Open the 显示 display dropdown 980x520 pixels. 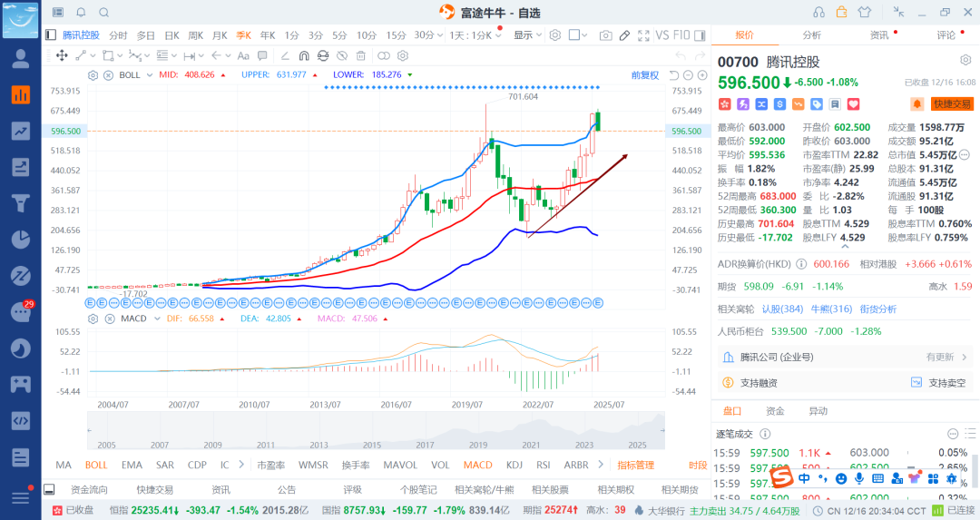click(527, 35)
